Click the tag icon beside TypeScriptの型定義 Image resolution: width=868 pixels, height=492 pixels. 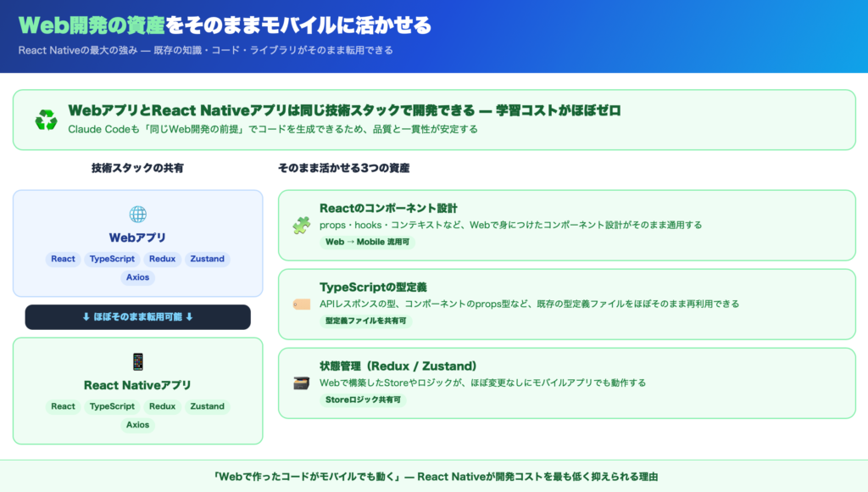tap(301, 304)
